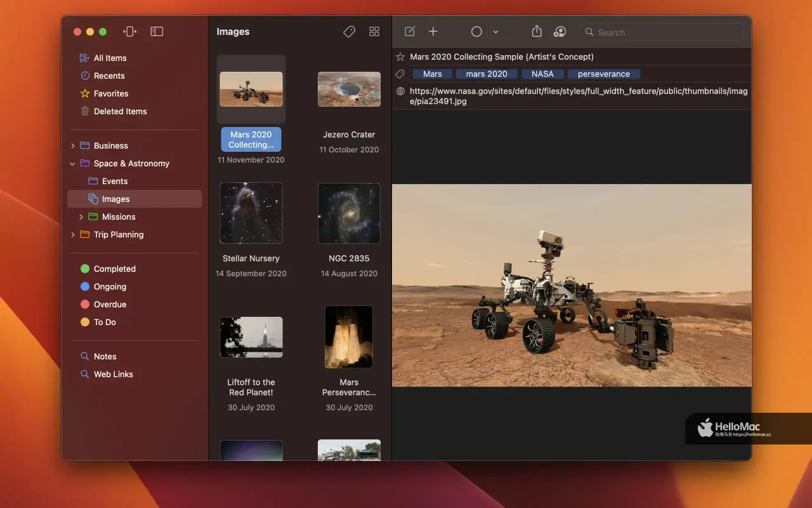Select the mars 2020 tag
The image size is (812, 508).
(487, 74)
